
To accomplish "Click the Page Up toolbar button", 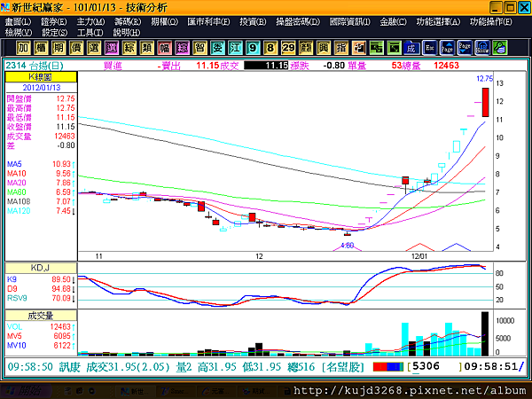I will point(447,48).
